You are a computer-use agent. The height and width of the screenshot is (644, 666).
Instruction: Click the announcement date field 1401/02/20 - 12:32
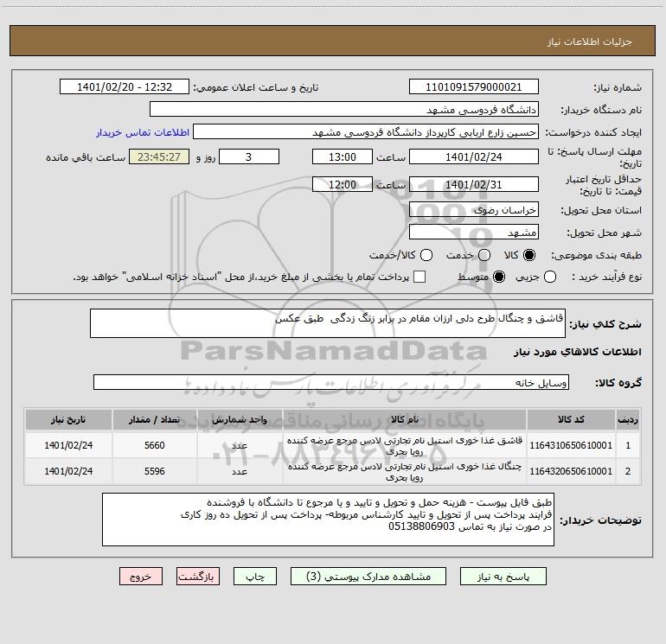pos(125,87)
